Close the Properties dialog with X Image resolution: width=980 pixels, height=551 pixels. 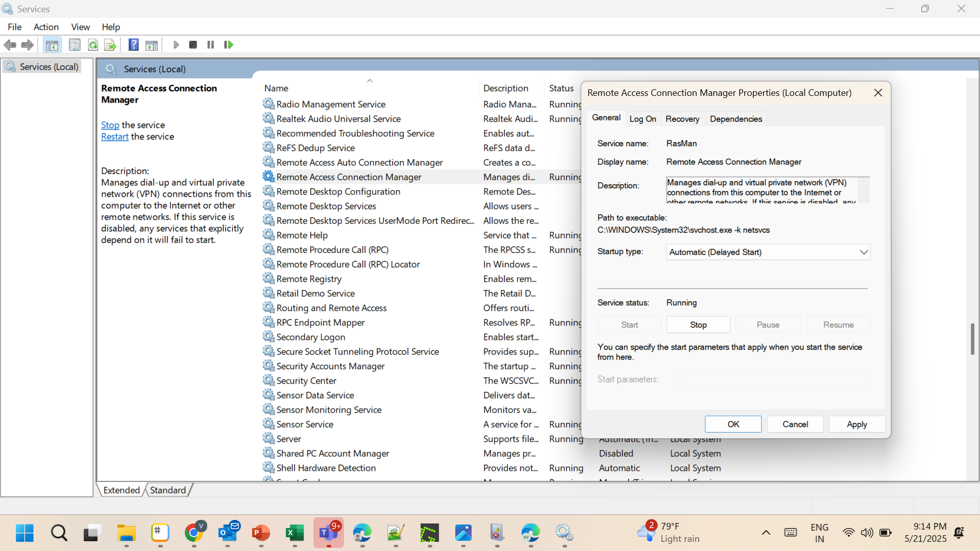[x=878, y=93]
